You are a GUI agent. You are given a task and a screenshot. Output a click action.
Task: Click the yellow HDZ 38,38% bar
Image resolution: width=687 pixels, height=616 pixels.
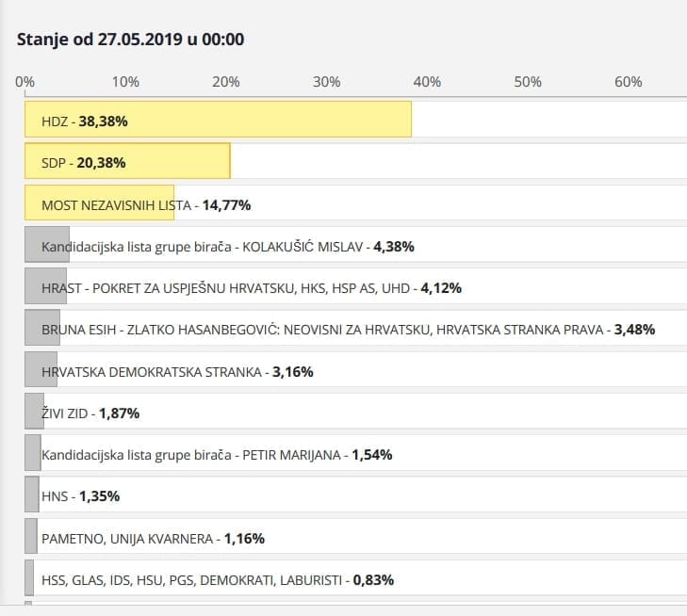pyautogui.click(x=218, y=121)
